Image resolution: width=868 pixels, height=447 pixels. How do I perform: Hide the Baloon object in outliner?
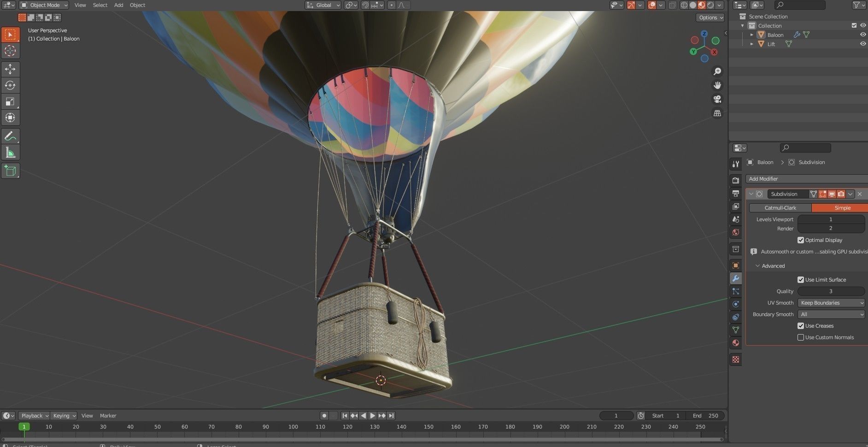click(x=863, y=35)
